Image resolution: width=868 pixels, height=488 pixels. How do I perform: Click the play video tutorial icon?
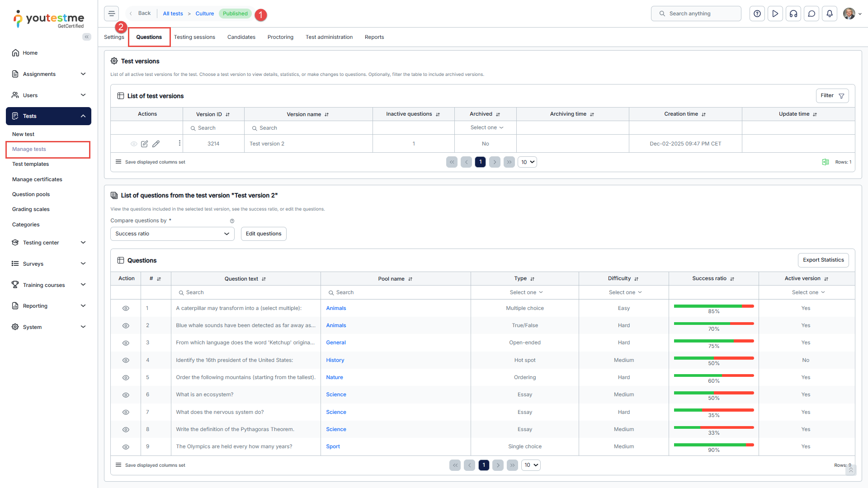point(775,14)
